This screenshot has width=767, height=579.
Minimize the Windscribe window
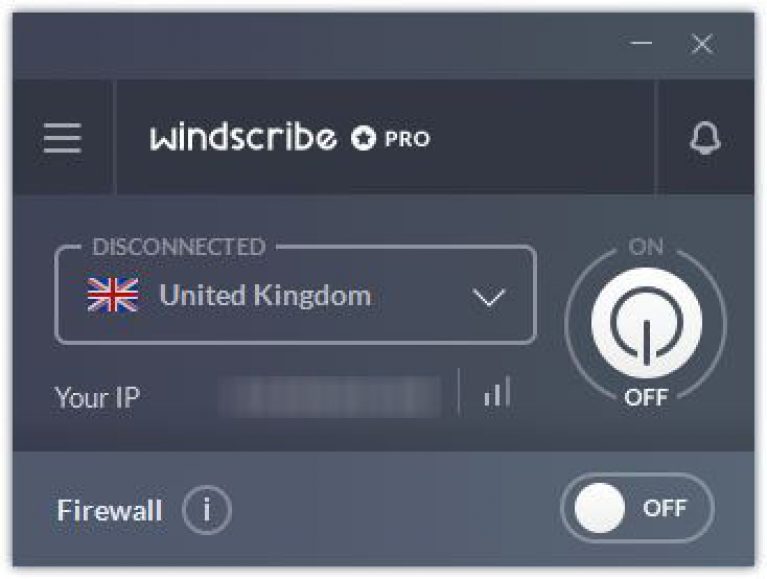pos(641,43)
